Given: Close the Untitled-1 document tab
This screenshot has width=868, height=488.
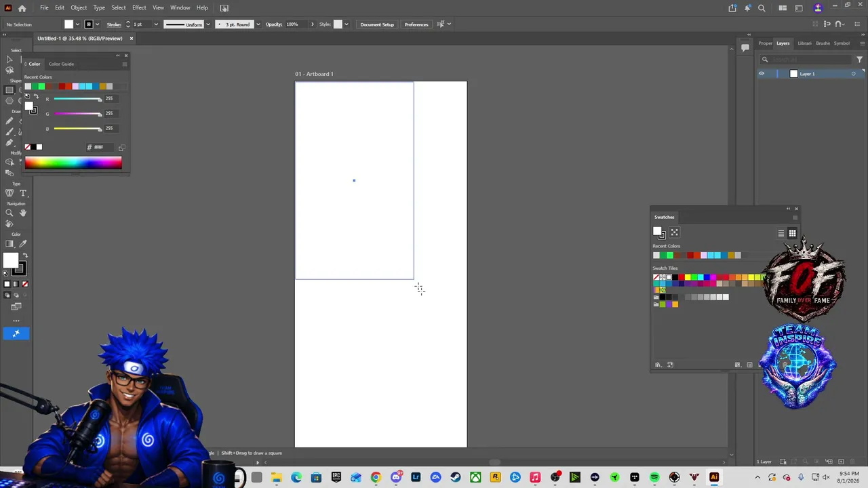Looking at the screenshot, I should pos(132,39).
